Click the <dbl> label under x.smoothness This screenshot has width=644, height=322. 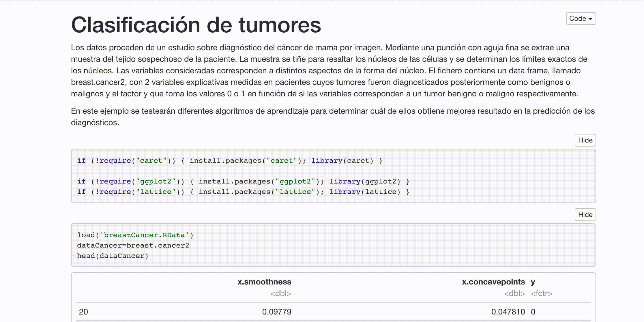(280, 293)
